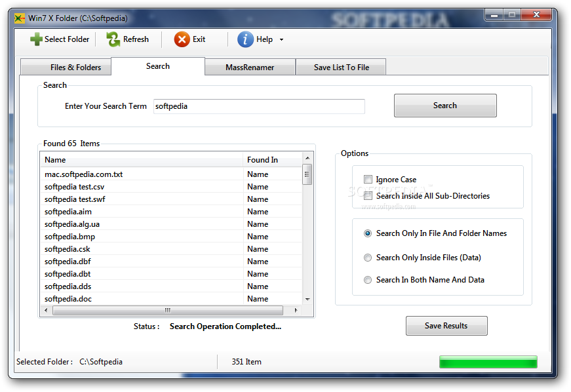
Task: Select softpedia.alg.ua result row
Action: (x=171, y=224)
